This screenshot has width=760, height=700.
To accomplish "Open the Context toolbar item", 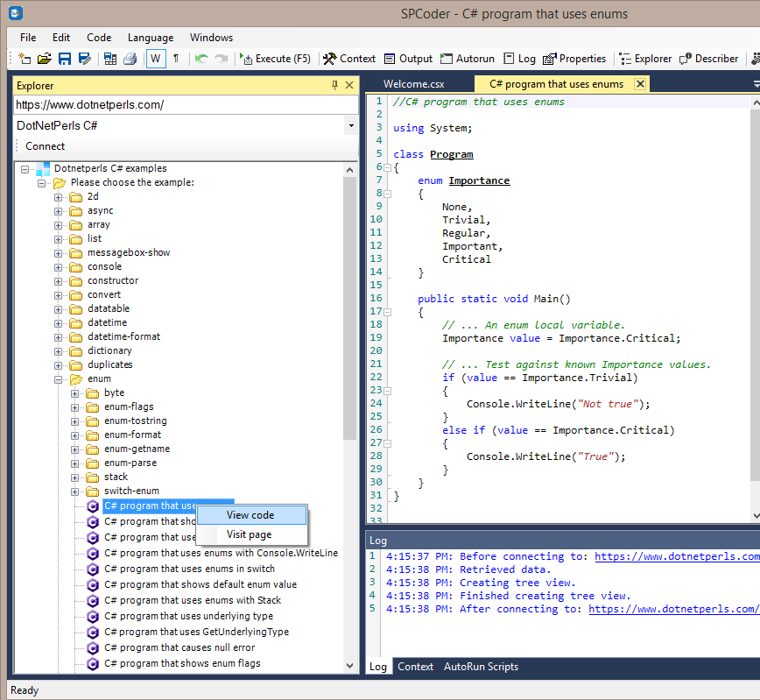I will 349,59.
